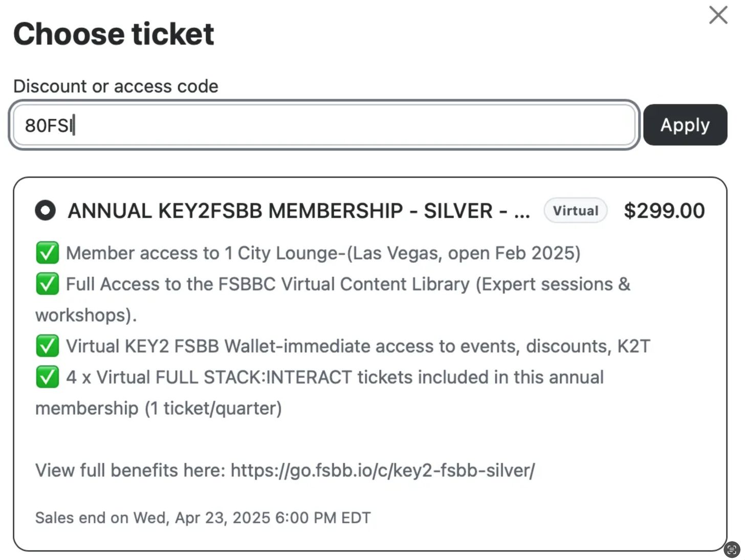Screen dimensions: 745x560
Task: Click the scan icon in the bottom corner
Action: [x=732, y=550]
